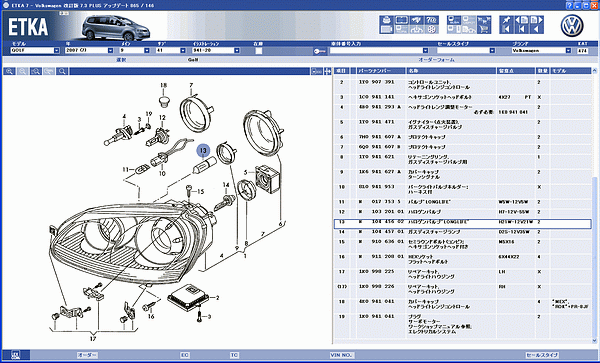Click the plain search magnifier above diagram
The width and height of the screenshot is (600, 363).
tap(62, 72)
